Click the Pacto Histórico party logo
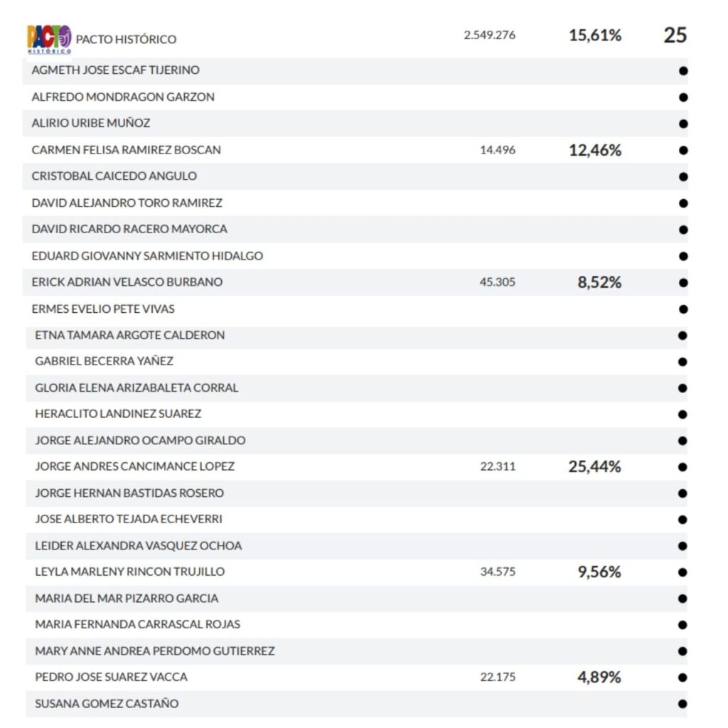Viewport: 728px width, 728px height. tap(49, 39)
